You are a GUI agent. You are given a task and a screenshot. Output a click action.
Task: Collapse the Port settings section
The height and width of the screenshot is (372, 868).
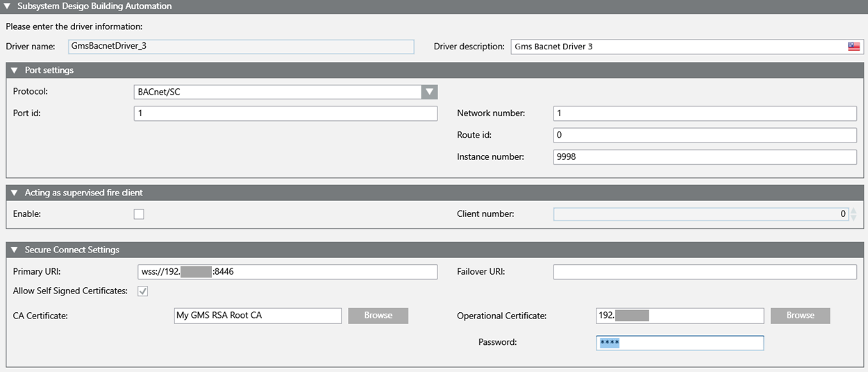(15, 70)
